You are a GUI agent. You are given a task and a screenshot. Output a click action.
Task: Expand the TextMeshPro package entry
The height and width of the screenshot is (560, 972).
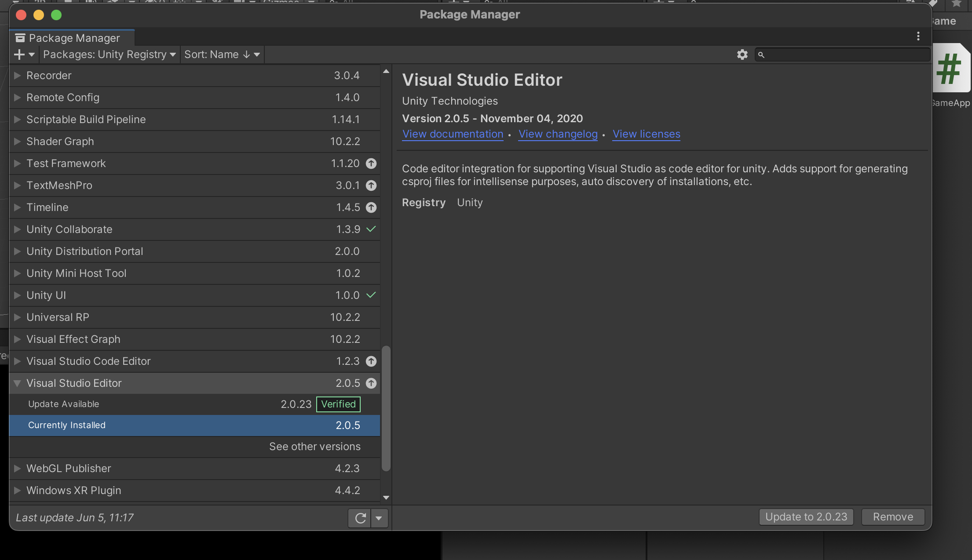(18, 185)
